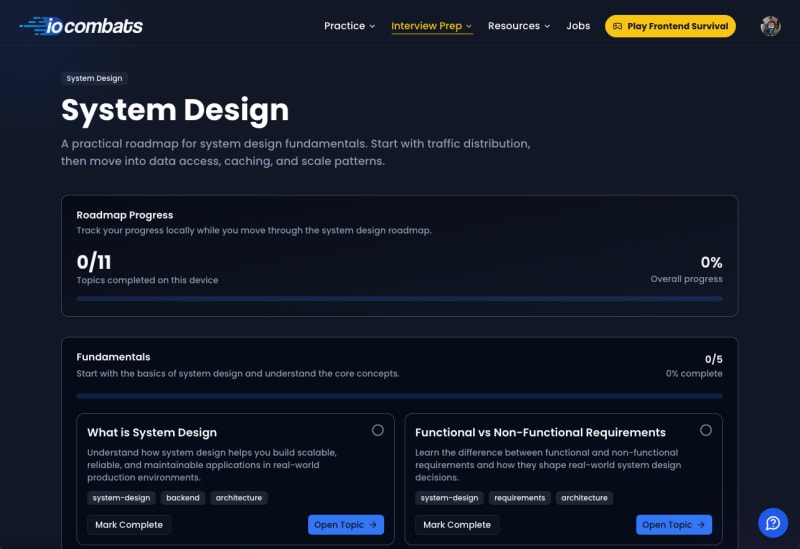800x549 pixels.
Task: Go to the Jobs page
Action: click(x=578, y=26)
